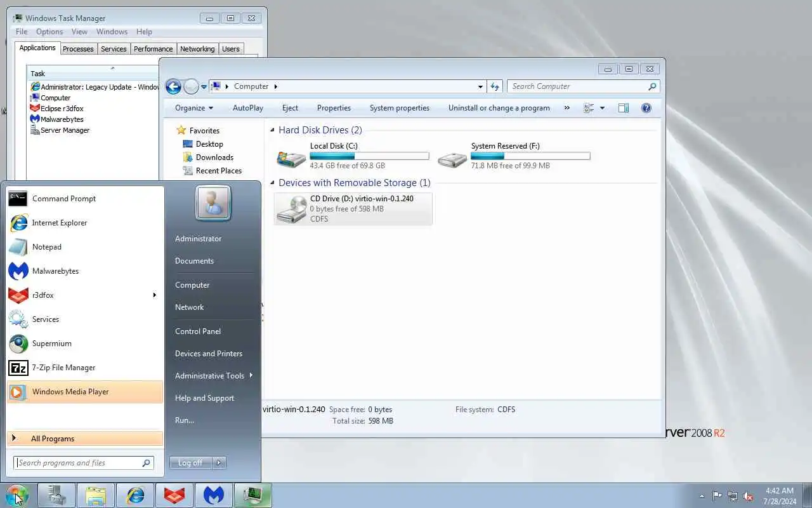
Task: Open Windows Explorer taskbar icon
Action: pos(96,495)
